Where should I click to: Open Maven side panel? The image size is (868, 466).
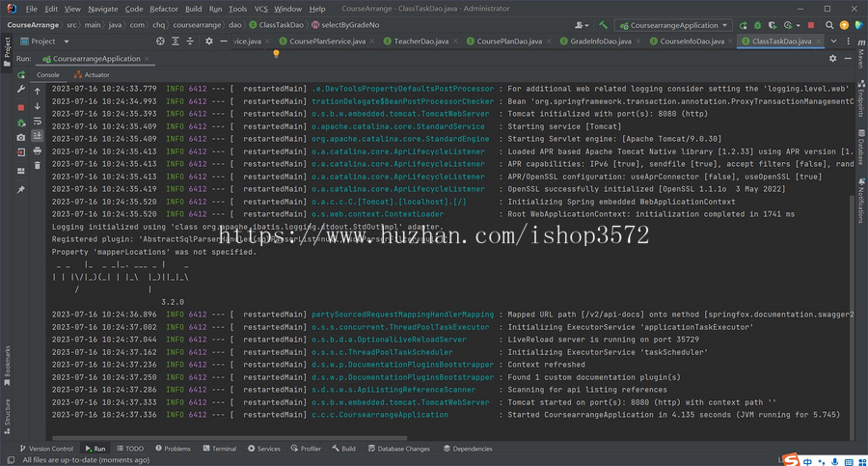[861, 54]
